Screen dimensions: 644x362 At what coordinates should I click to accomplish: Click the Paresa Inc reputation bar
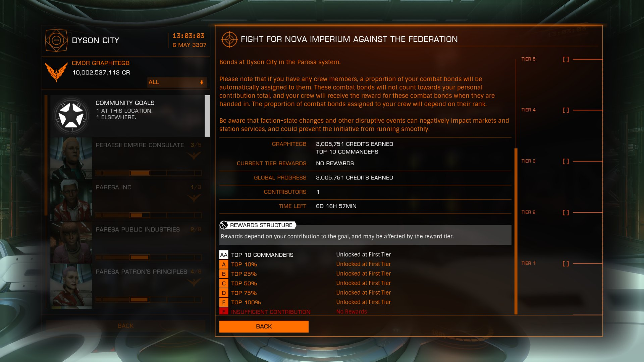(148, 215)
